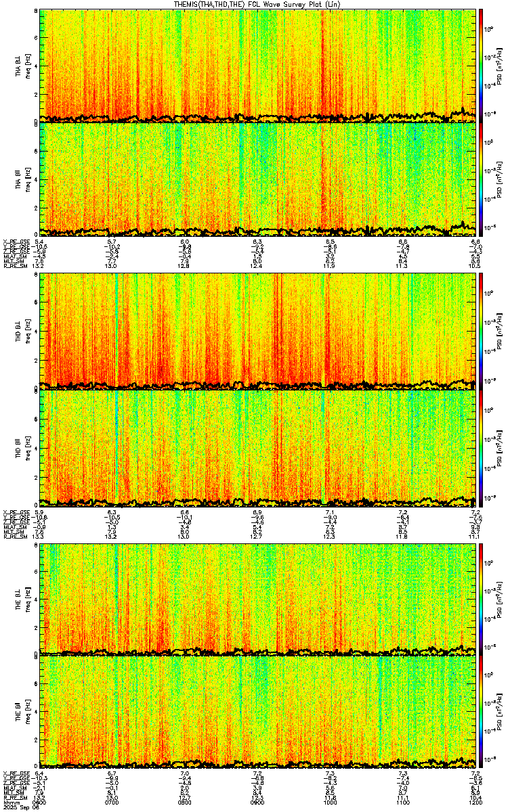Click the THA B∥ PSD color bar
Viewport: 508px width, 812px height.
[482, 179]
